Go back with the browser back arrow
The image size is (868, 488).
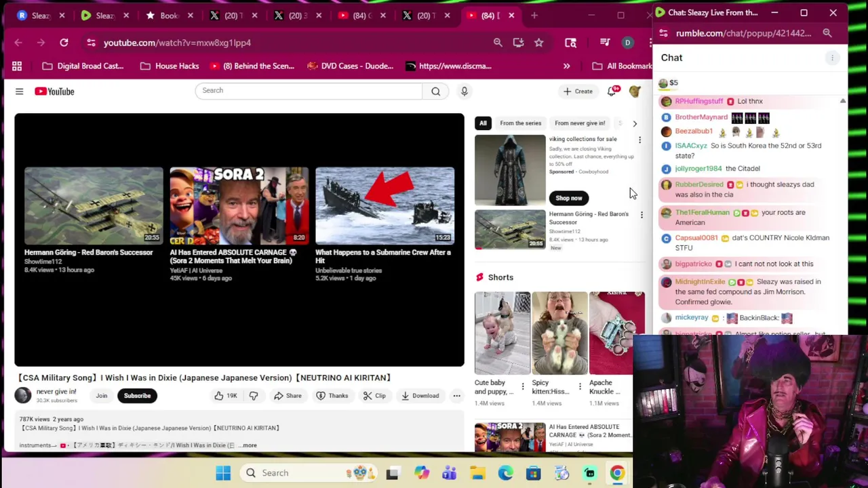pyautogui.click(x=18, y=43)
